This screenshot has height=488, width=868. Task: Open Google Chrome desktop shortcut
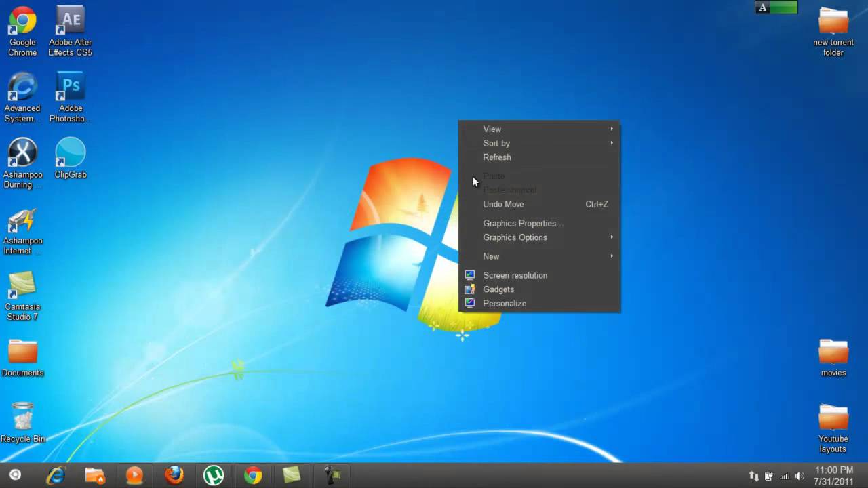tap(22, 31)
